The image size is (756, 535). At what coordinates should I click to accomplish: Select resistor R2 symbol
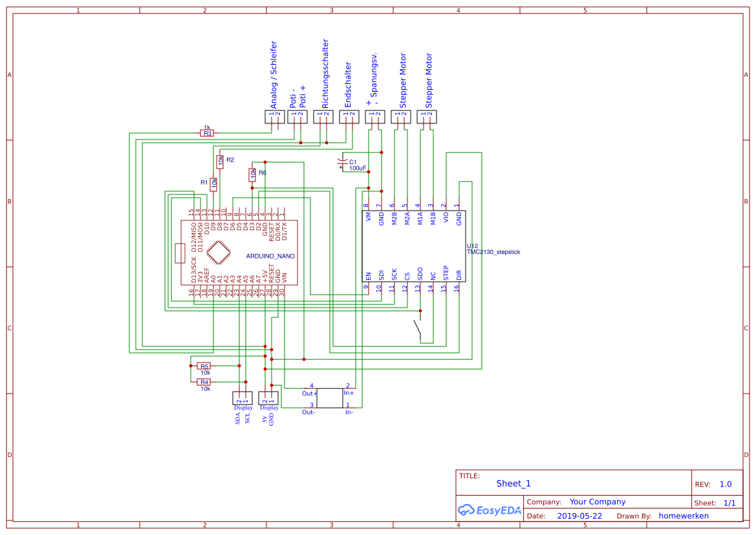coord(221,162)
